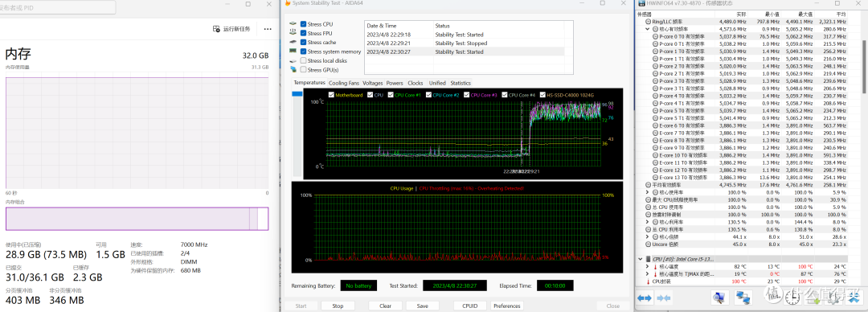Switch to the Powers tab
868x312 pixels.
(395, 83)
